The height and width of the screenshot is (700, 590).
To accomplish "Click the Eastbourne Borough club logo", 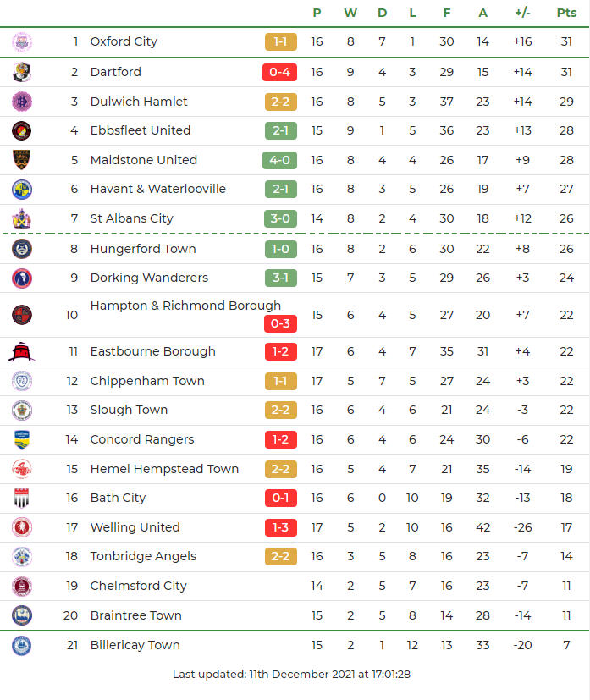I will tap(22, 351).
